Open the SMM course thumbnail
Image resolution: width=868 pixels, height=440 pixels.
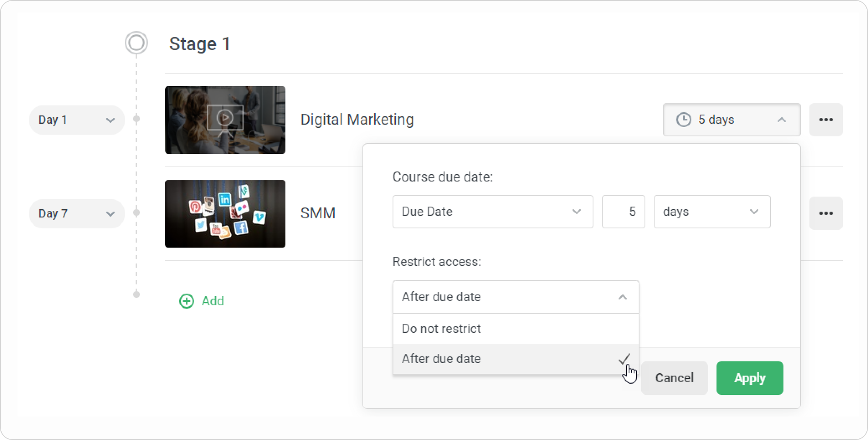(x=225, y=214)
